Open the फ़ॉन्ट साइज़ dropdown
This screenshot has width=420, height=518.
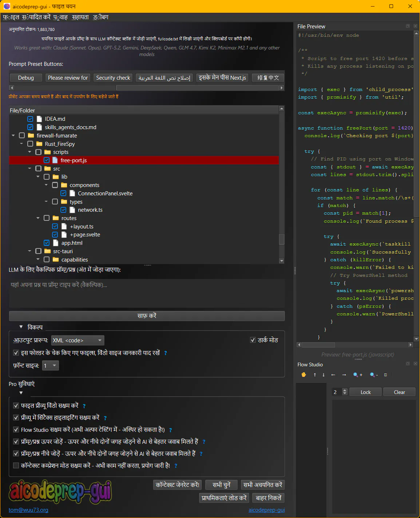point(51,366)
